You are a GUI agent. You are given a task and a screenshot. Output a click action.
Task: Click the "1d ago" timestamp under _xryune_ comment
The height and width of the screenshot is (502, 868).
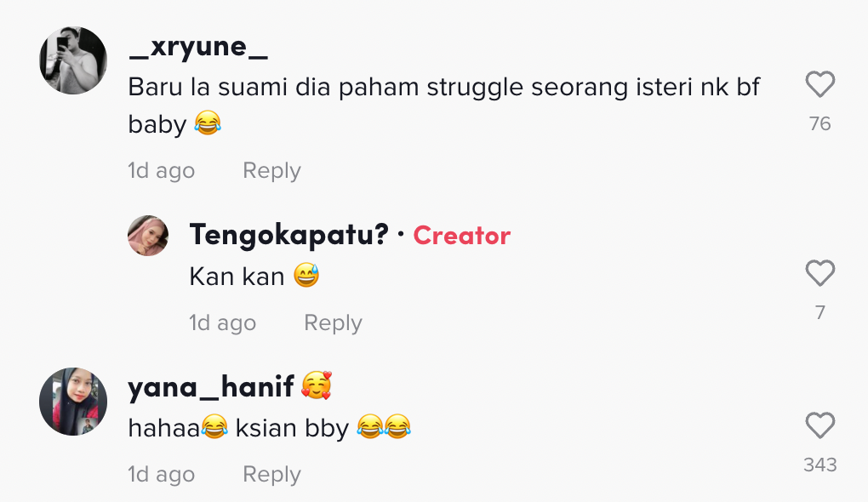point(161,171)
